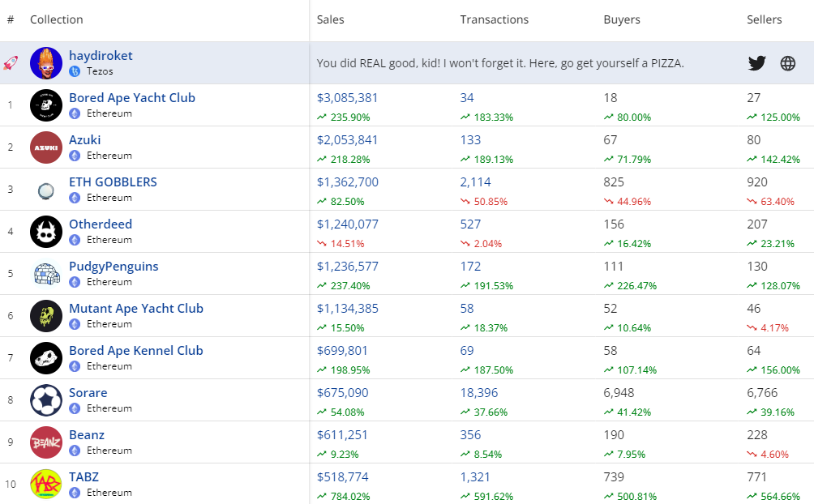The width and height of the screenshot is (814, 504).
Task: Click the $3,085,381 sales value
Action: coord(347,98)
